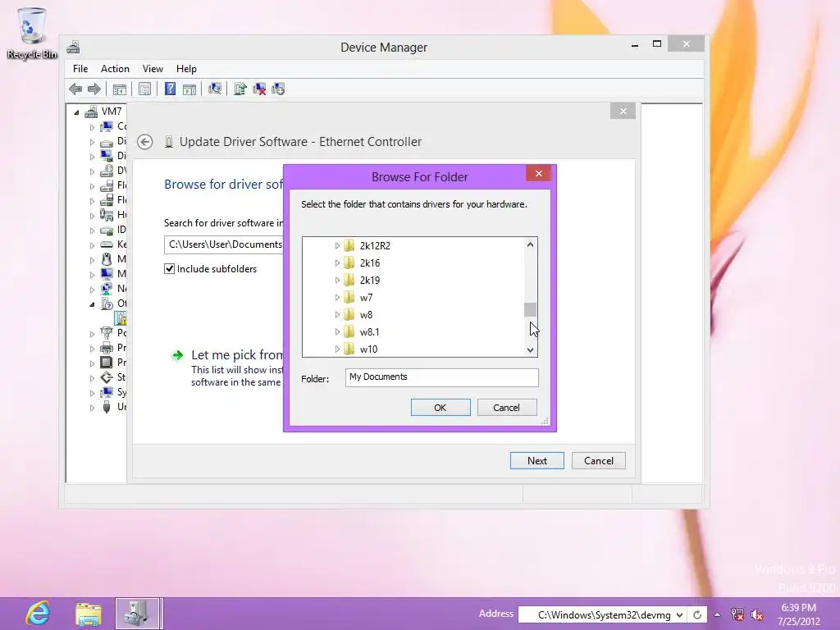Select the Network adapters category icon

tap(107, 289)
